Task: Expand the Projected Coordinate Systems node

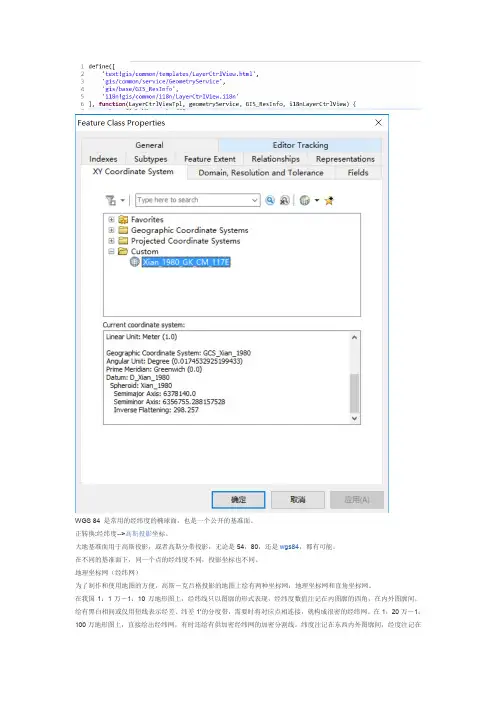Action: [x=111, y=241]
